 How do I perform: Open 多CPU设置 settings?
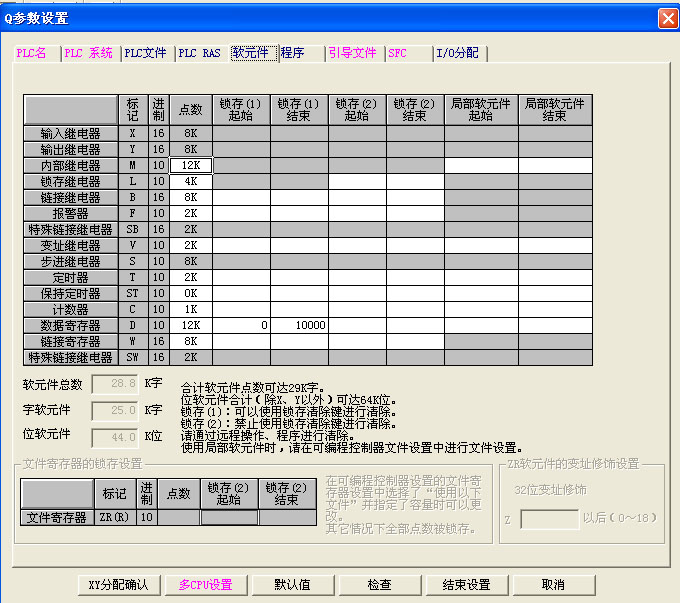tap(206, 585)
